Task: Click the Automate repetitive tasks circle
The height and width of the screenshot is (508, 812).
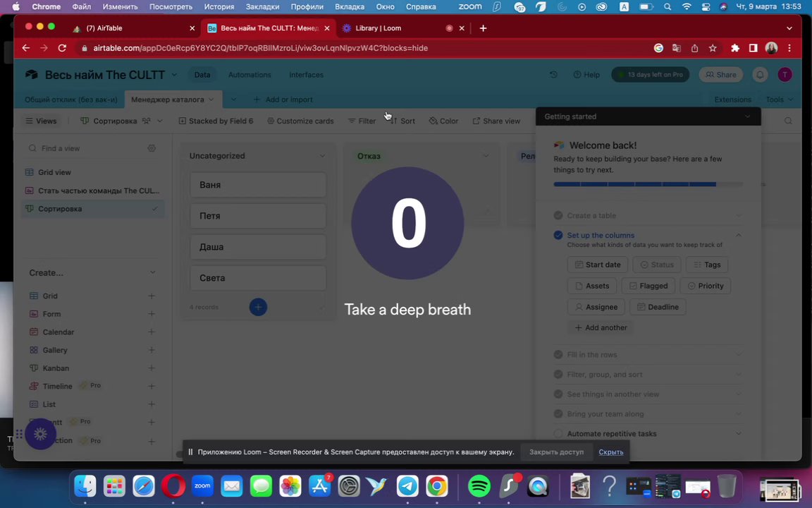Action: [x=558, y=433]
